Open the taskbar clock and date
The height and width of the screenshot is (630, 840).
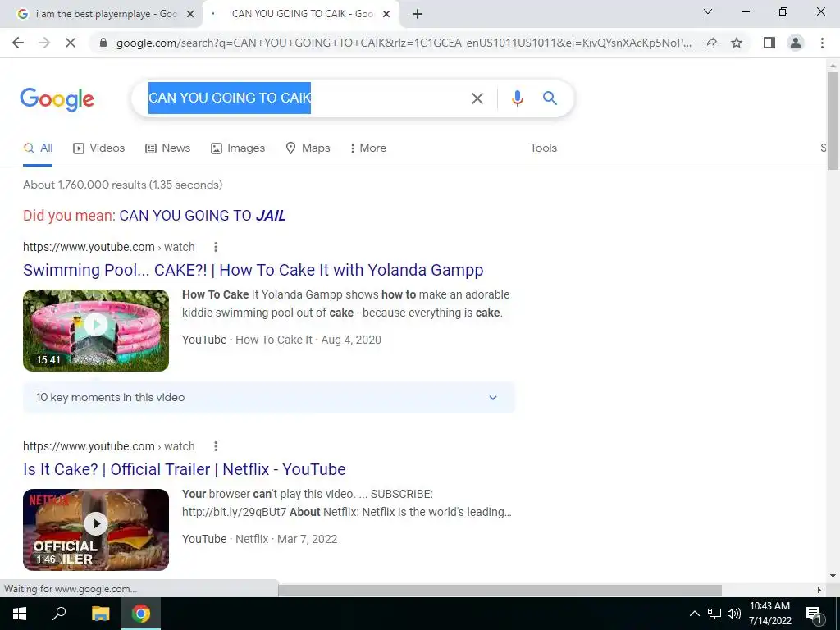click(769, 614)
